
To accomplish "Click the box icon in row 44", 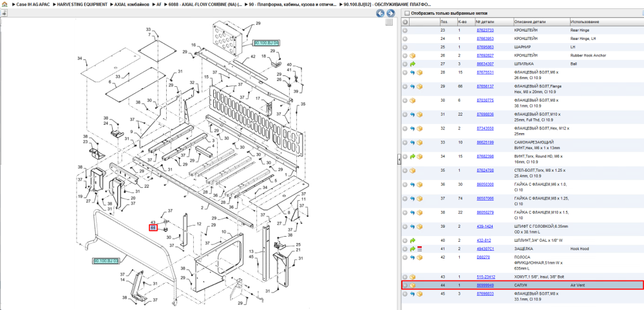I will (413, 286).
